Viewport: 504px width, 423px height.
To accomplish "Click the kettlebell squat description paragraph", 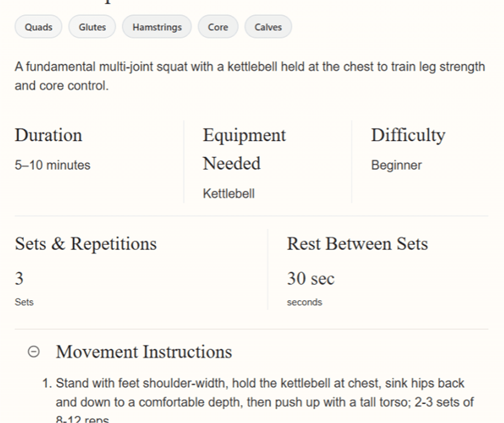I will 249,76.
